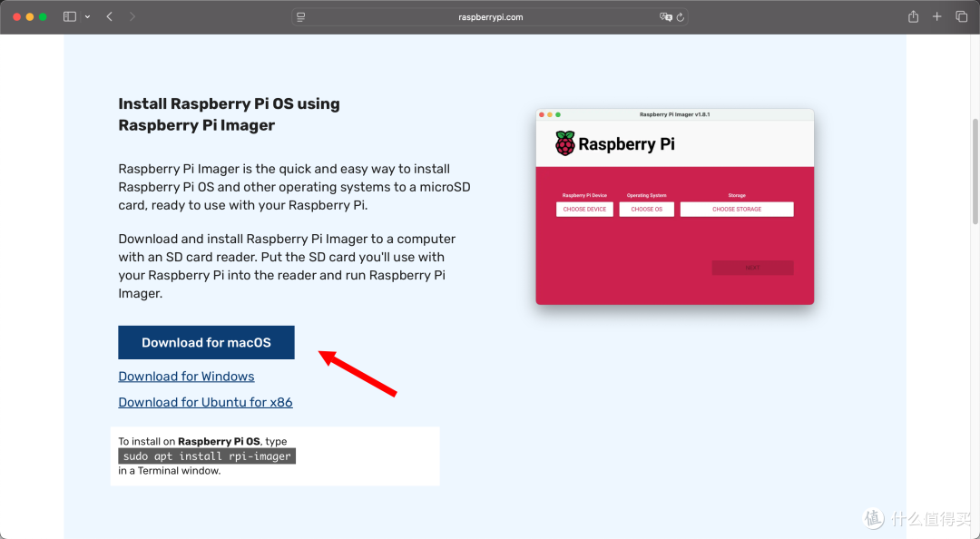Click "in a Terminal window." text

tap(170, 470)
